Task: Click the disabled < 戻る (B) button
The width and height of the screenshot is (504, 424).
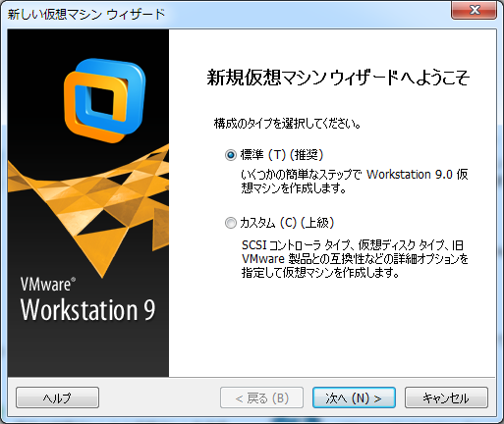Action: coord(261,397)
